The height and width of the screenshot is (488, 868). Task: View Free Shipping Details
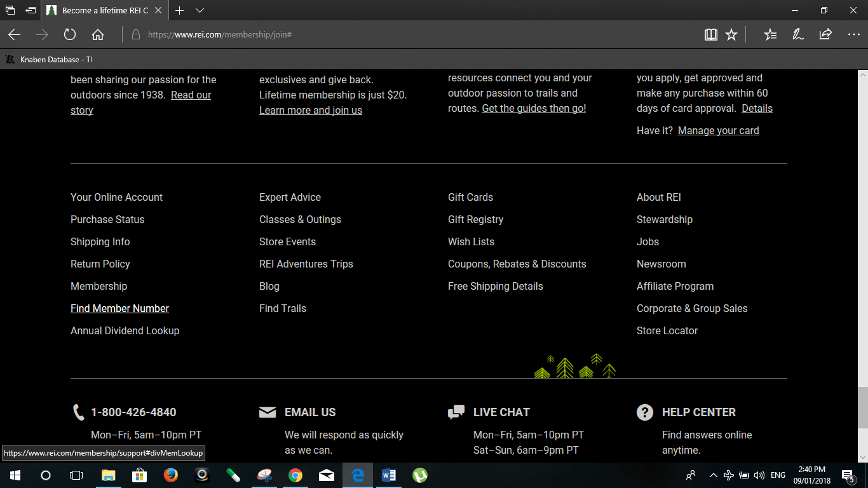(495, 286)
